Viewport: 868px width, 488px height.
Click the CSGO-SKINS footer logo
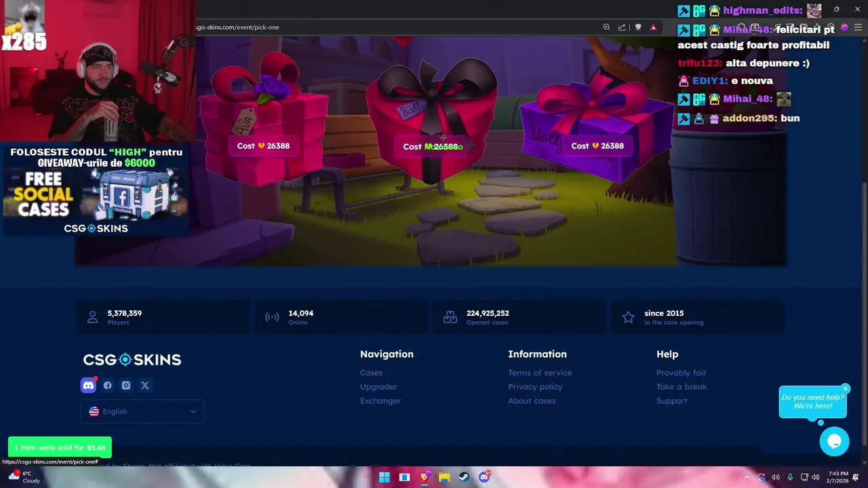point(132,360)
